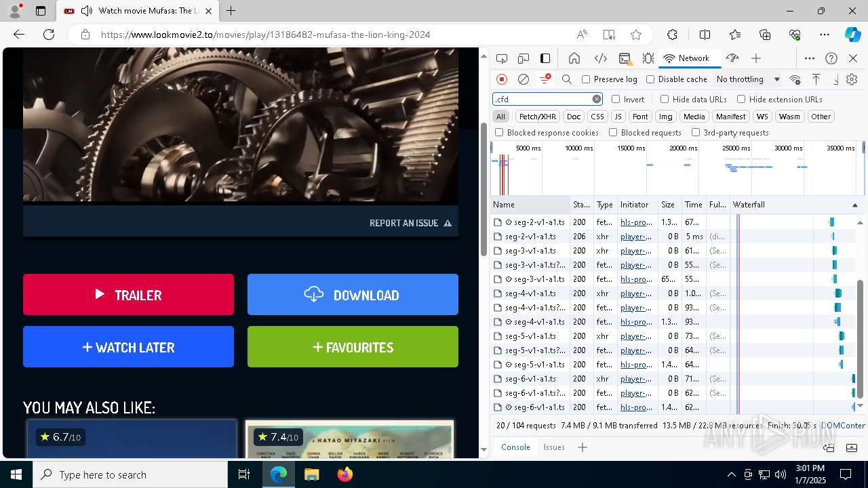
Task: Open the DevTools Welcome home tool
Action: click(574, 58)
